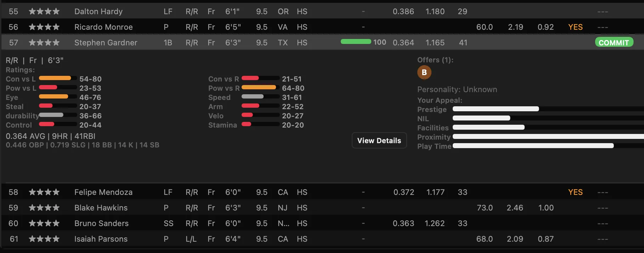Click the orange YES on Ricardo Monroe's row
644x253 pixels.
tap(575, 27)
